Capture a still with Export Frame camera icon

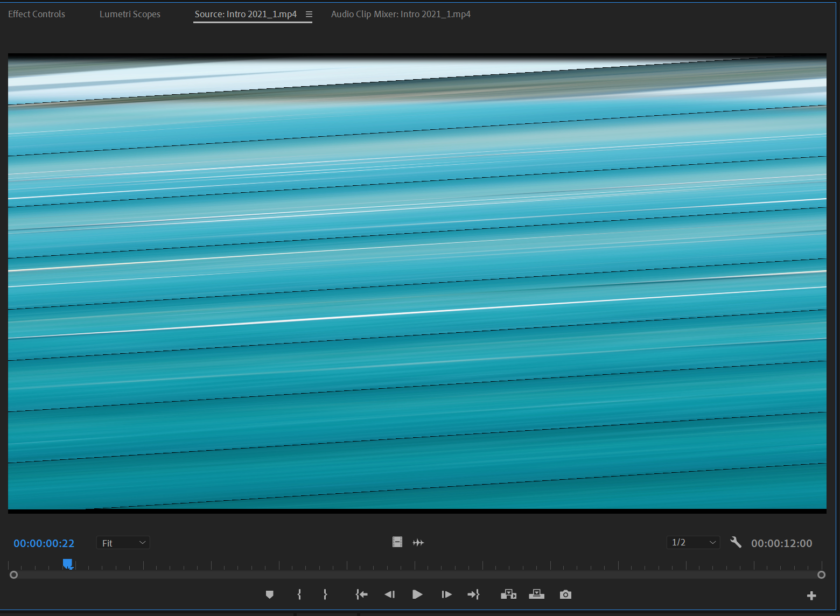click(565, 594)
